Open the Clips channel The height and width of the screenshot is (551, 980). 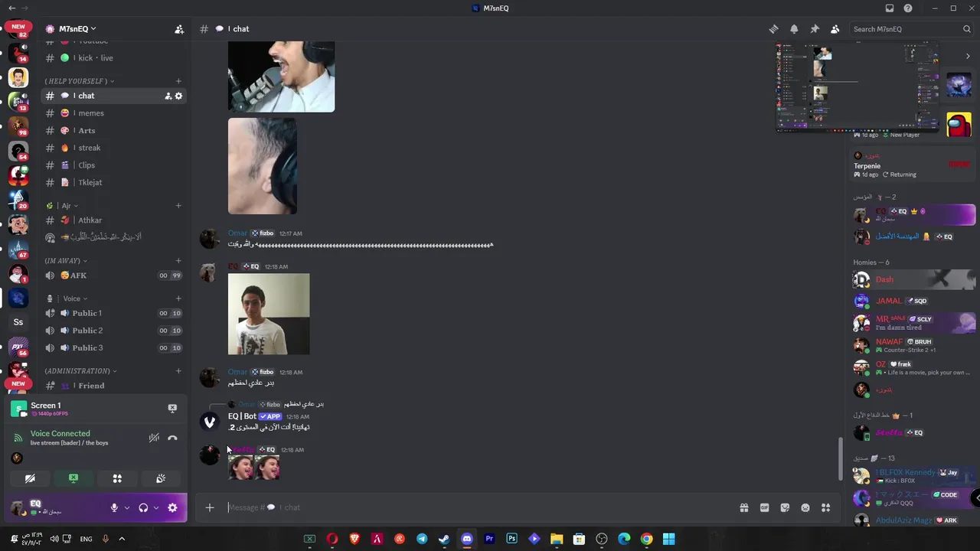click(x=113, y=165)
